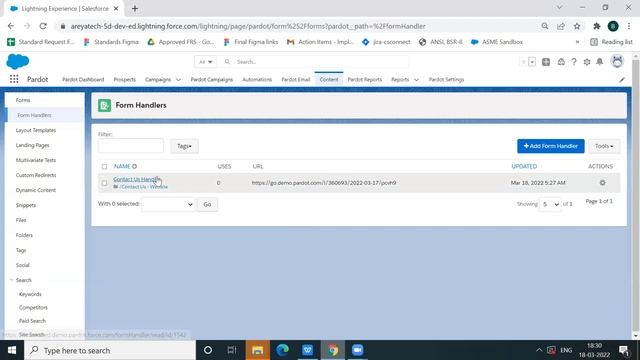Image resolution: width=640 pixels, height=360 pixels.
Task: Click the Salesforce cloud logo
Action: coord(18,62)
